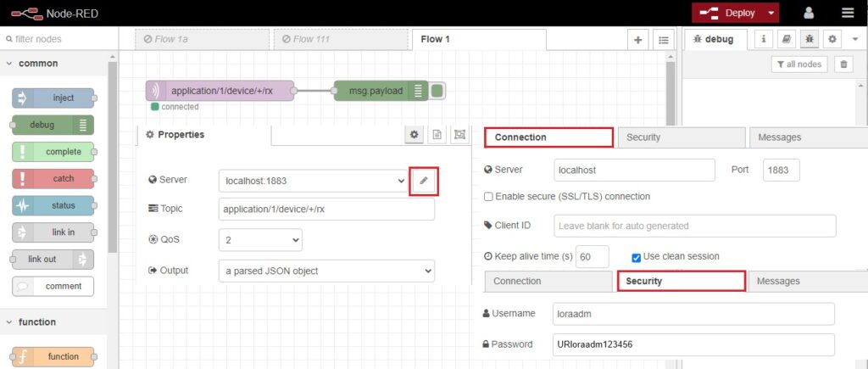Toggle the msg.payload debug node button
The width and height of the screenshot is (868, 369).
(437, 91)
